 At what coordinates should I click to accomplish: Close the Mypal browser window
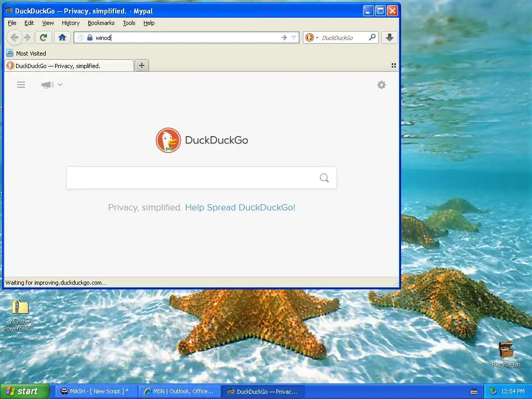[x=392, y=11]
